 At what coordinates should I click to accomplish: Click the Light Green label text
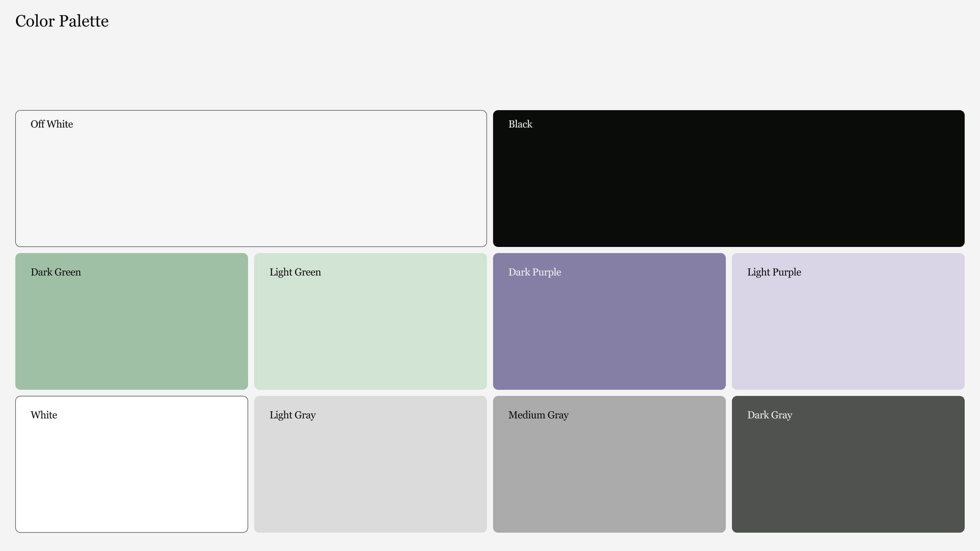(295, 272)
